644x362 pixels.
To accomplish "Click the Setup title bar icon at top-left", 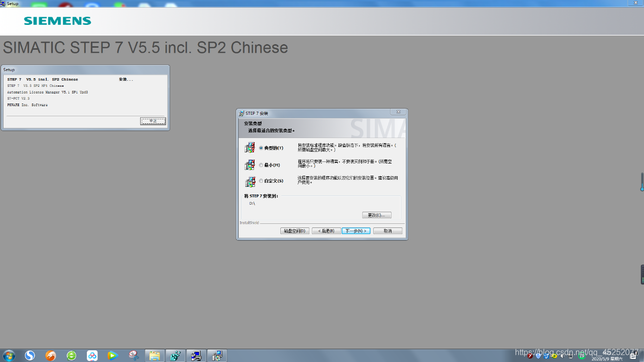I will coord(3,3).
